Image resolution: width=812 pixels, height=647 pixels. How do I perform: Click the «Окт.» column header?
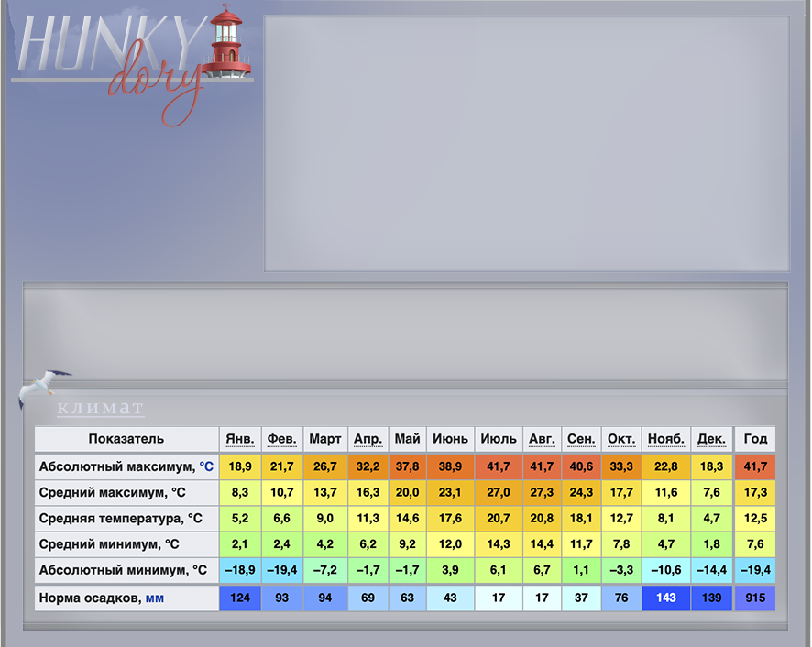click(x=621, y=439)
